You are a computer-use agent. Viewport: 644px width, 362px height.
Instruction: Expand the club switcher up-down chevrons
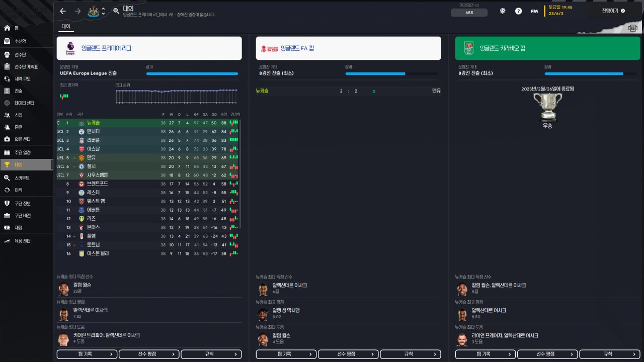[103, 11]
